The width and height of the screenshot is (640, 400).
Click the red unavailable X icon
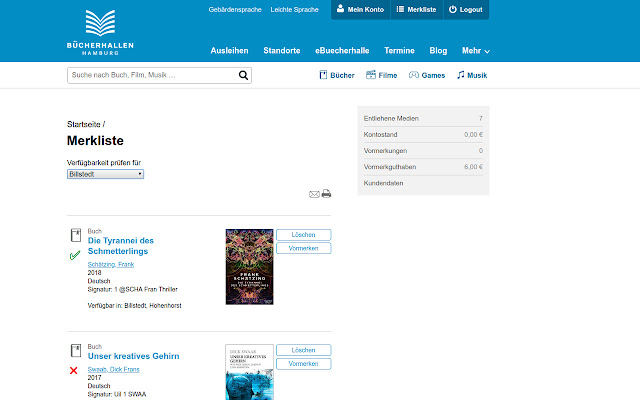[73, 371]
